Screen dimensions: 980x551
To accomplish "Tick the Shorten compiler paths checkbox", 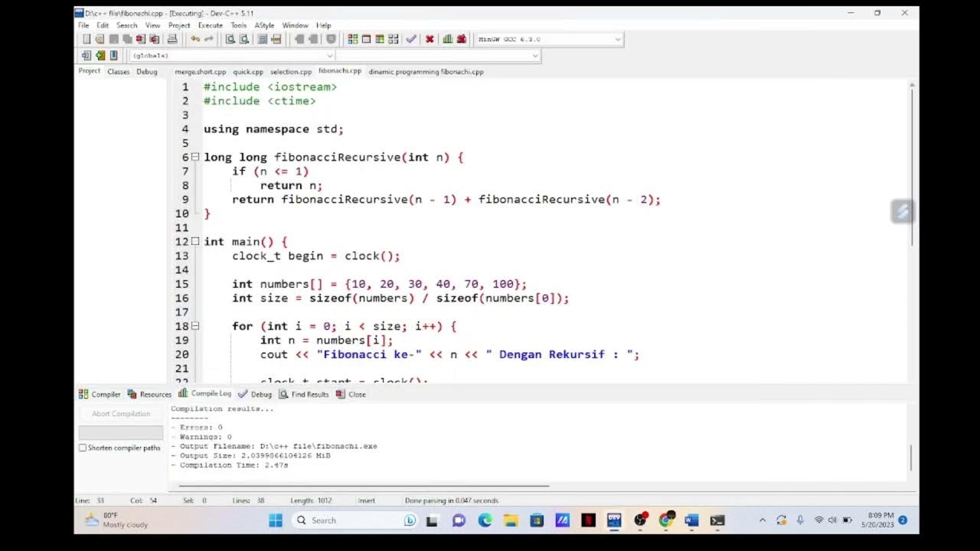I will coord(83,448).
